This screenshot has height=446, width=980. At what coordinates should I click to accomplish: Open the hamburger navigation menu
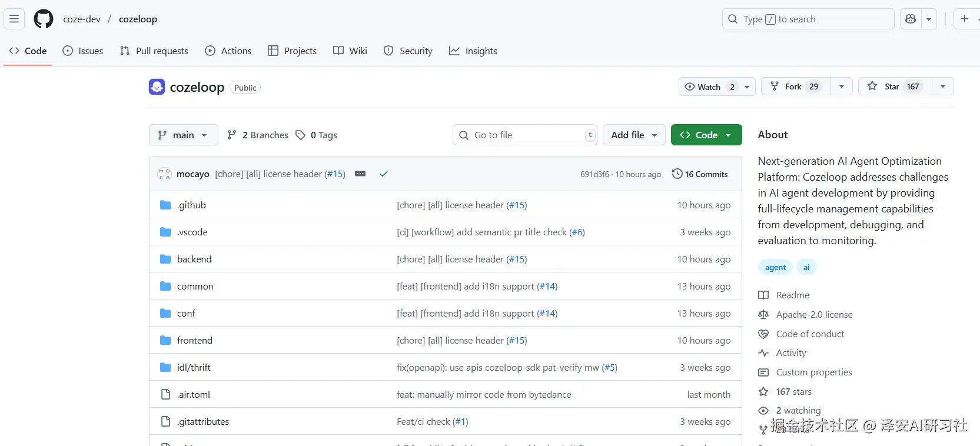point(14,19)
